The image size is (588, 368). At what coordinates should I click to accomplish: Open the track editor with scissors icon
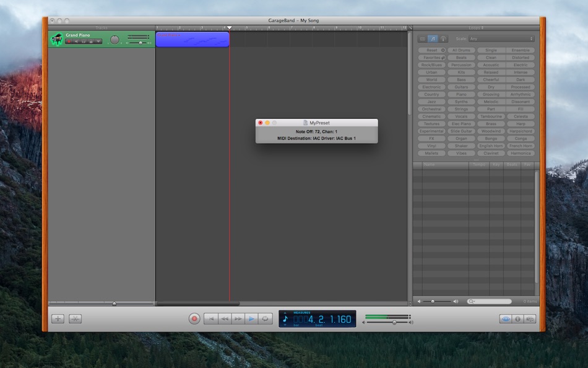75,319
